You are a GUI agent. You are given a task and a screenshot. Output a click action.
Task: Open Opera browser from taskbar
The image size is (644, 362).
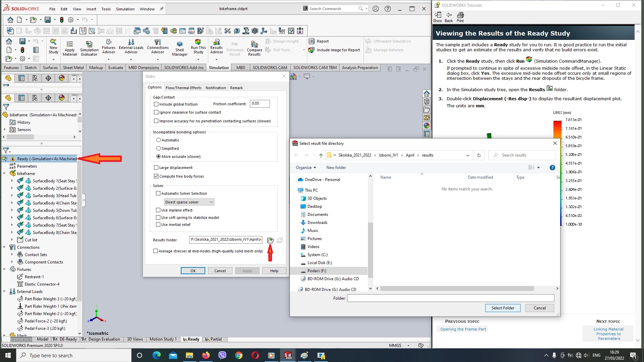coord(255,355)
